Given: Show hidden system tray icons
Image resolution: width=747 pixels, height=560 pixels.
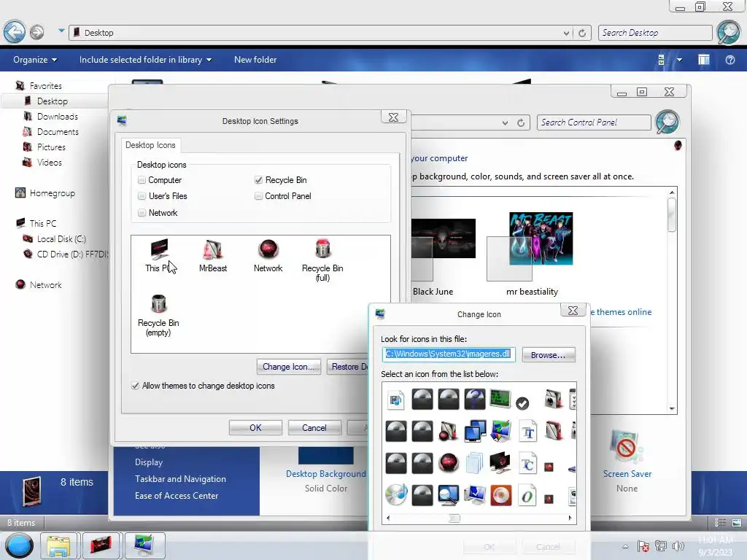Looking at the screenshot, I should [625, 546].
